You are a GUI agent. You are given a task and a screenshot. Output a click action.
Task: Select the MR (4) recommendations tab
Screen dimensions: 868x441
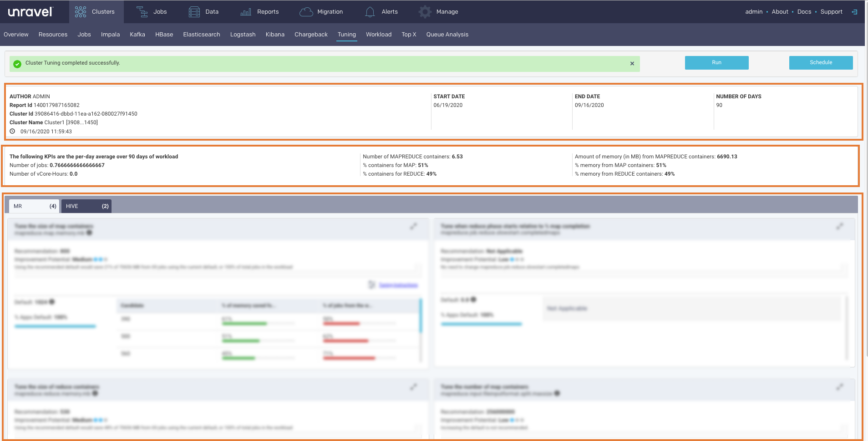pyautogui.click(x=35, y=206)
